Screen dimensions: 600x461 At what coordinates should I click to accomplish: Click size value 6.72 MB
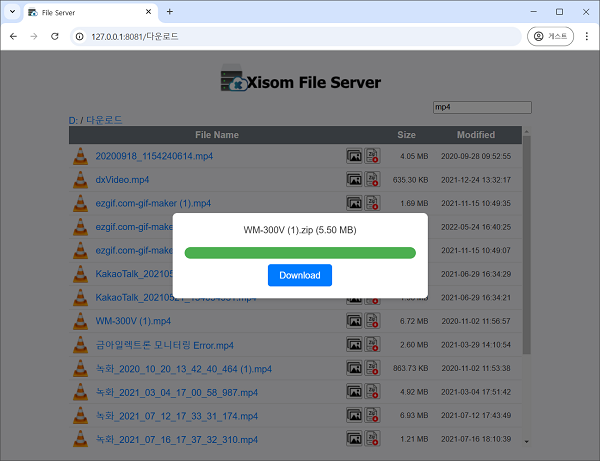tap(414, 321)
